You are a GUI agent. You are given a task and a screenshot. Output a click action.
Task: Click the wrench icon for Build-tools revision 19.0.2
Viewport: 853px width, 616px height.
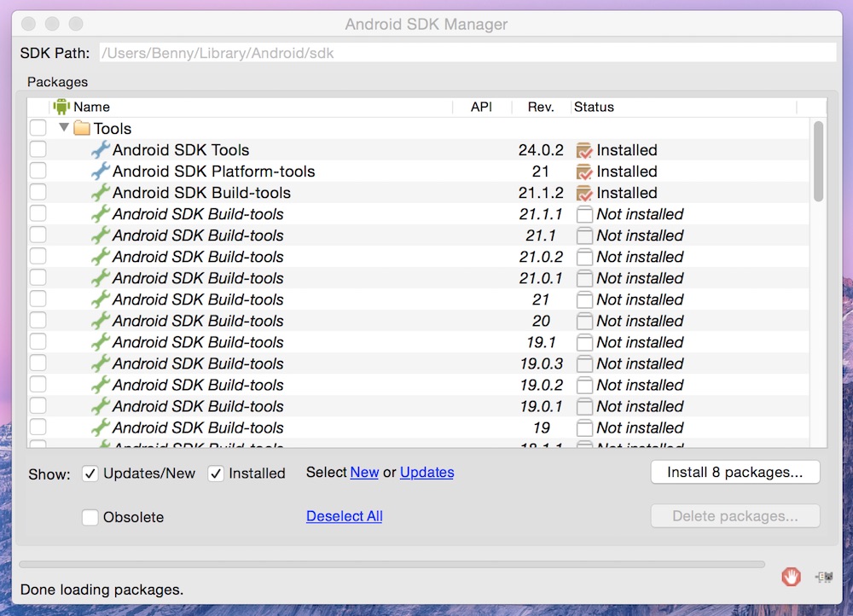(101, 385)
